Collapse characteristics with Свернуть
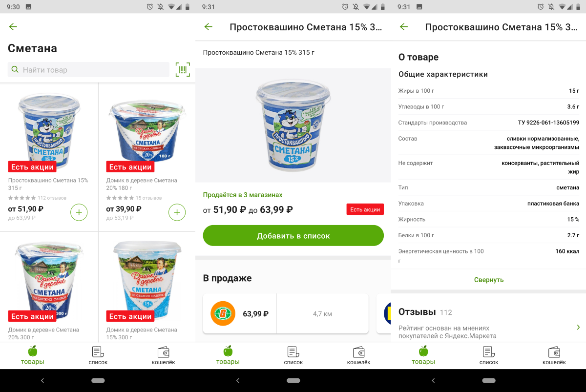Viewport: 586px width, 392px height. [489, 280]
